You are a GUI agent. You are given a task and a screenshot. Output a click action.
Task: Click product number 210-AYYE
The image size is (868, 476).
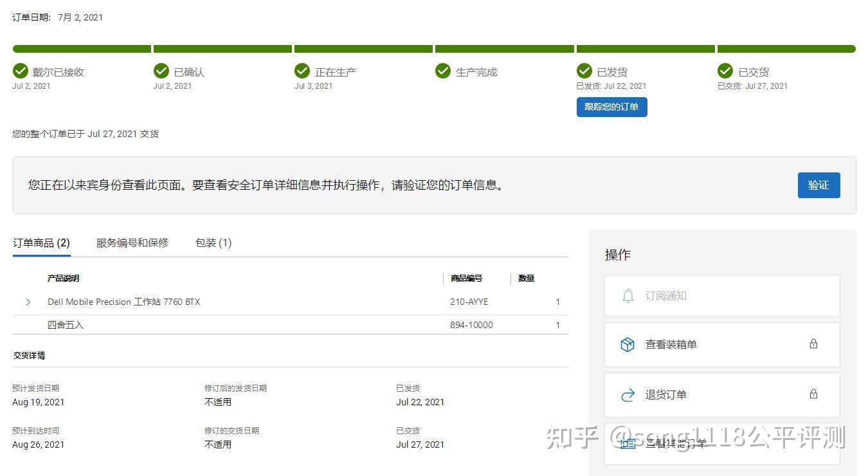[x=469, y=302]
